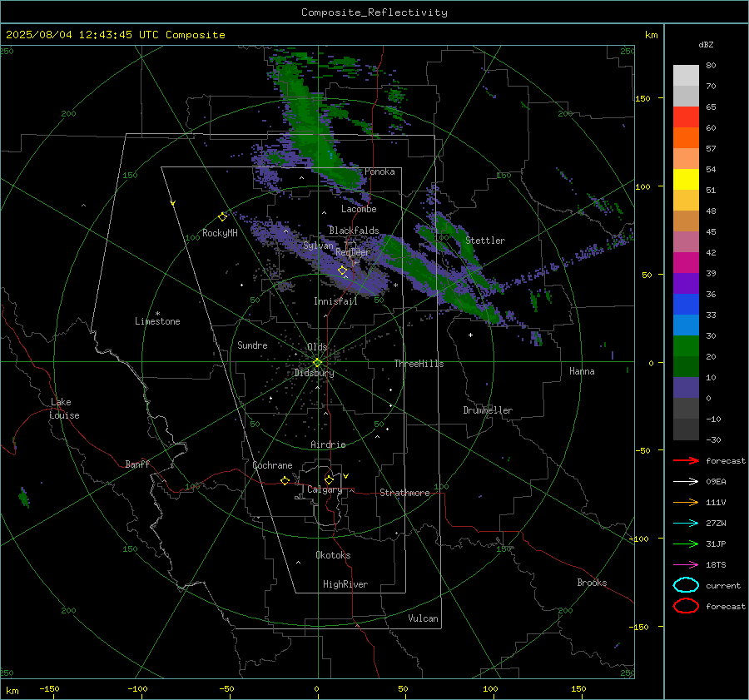Image resolution: width=749 pixels, height=700 pixels.
Task: Click the Olds town label
Action: (x=317, y=347)
